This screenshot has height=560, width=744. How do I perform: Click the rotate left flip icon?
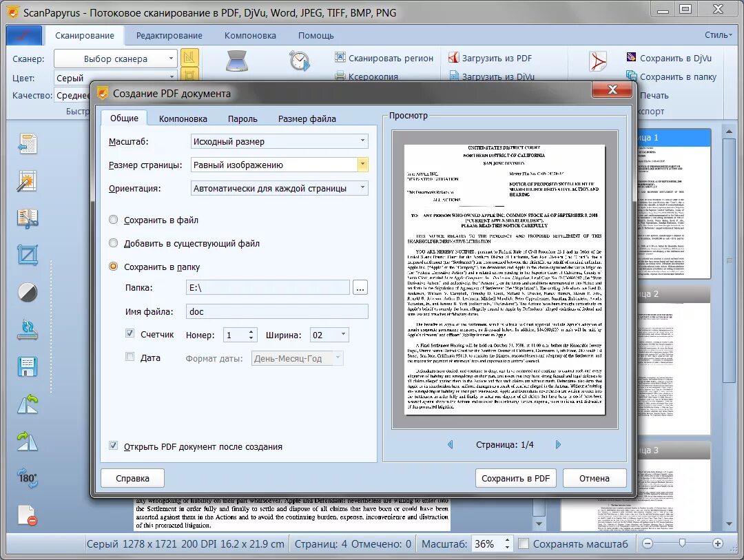pyautogui.click(x=27, y=404)
